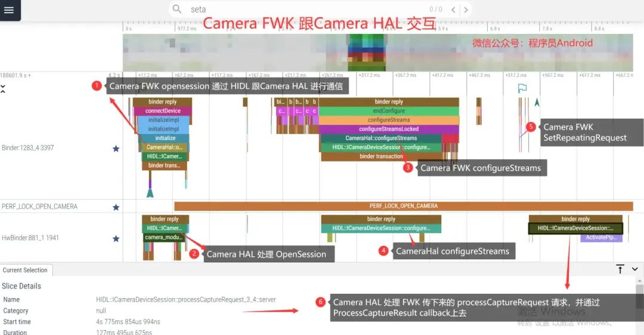
Task: Select the initialize slice
Action: coord(165,138)
